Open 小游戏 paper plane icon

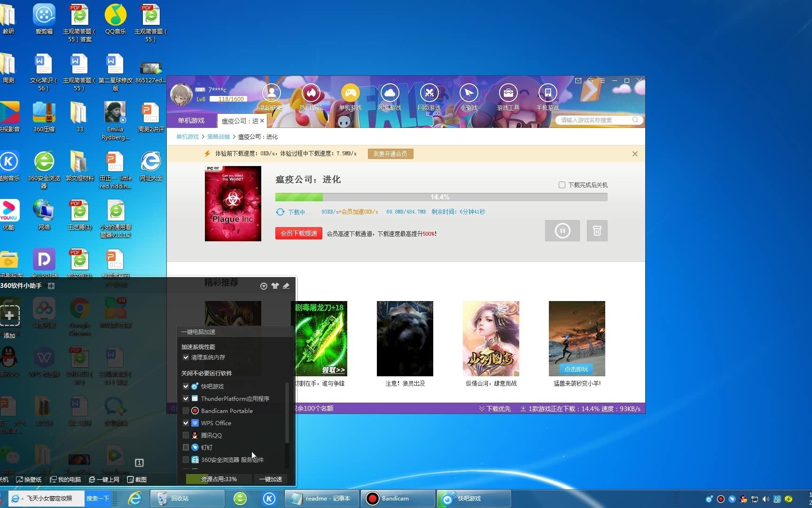point(468,93)
